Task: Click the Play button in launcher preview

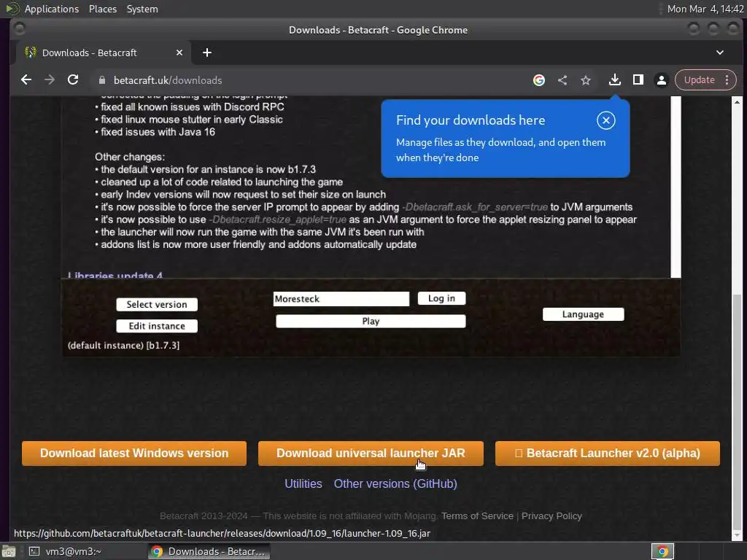Action: pyautogui.click(x=371, y=322)
